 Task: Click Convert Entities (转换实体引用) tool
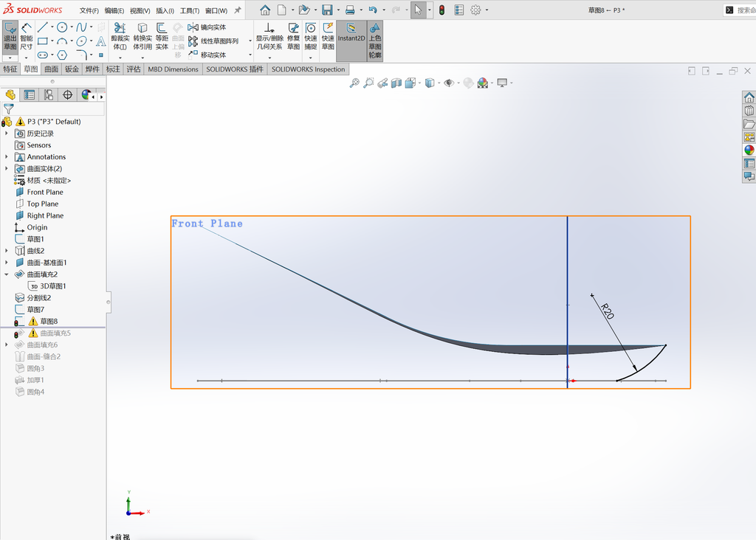click(142, 37)
